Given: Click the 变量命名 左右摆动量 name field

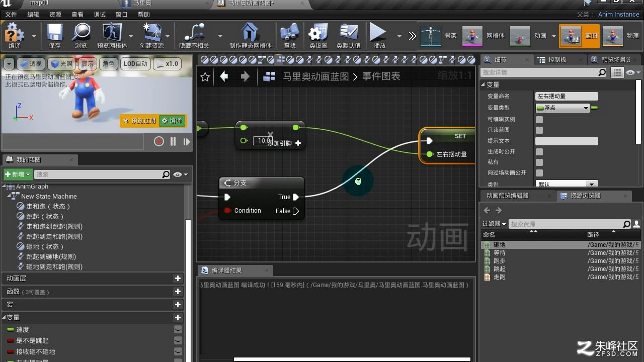Looking at the screenshot, I should (567, 96).
